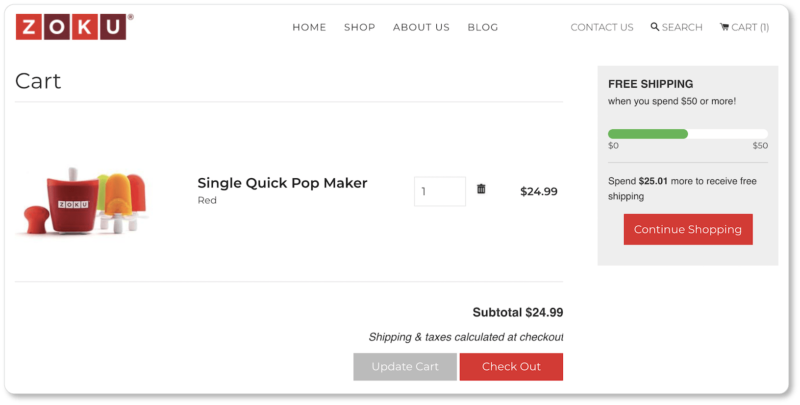Open the Home menu item
Image resolution: width=800 pixels, height=405 pixels.
pyautogui.click(x=309, y=27)
